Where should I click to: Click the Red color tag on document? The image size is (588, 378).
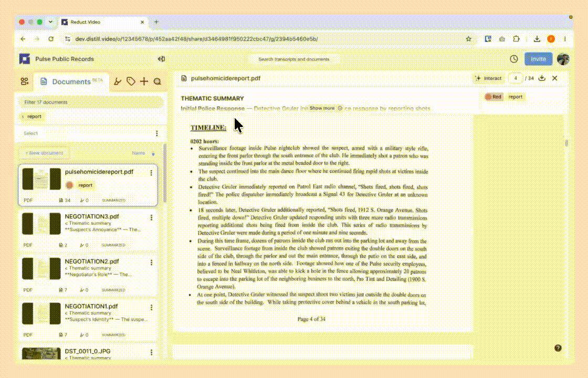pos(493,97)
